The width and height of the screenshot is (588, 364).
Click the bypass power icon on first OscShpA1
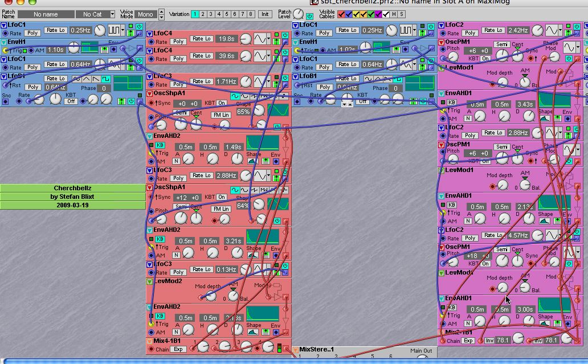(277, 126)
